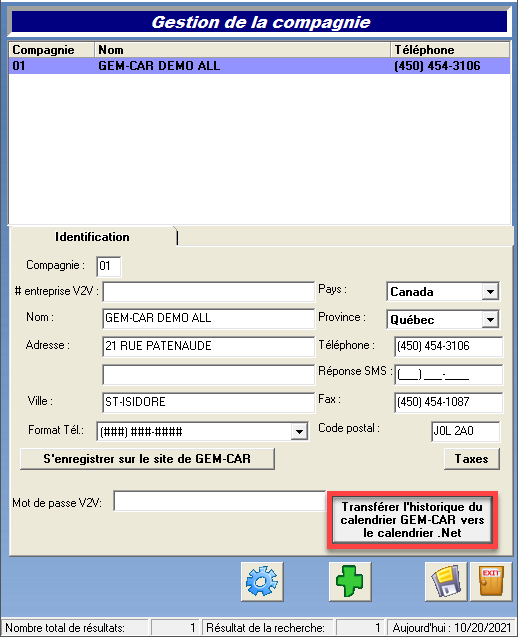Click S'enregistrer sur le site de GEM-CAR button

147,459
